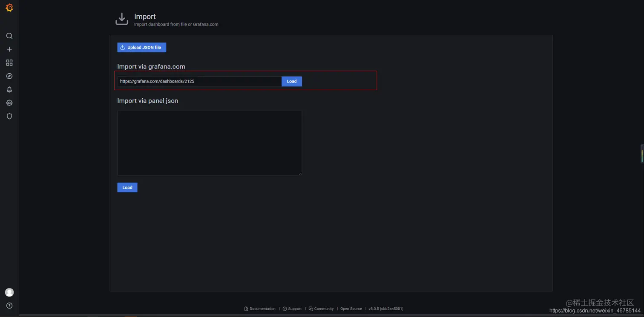This screenshot has width=644, height=317.
Task: Focus the panel json text area
Action: pyautogui.click(x=210, y=143)
